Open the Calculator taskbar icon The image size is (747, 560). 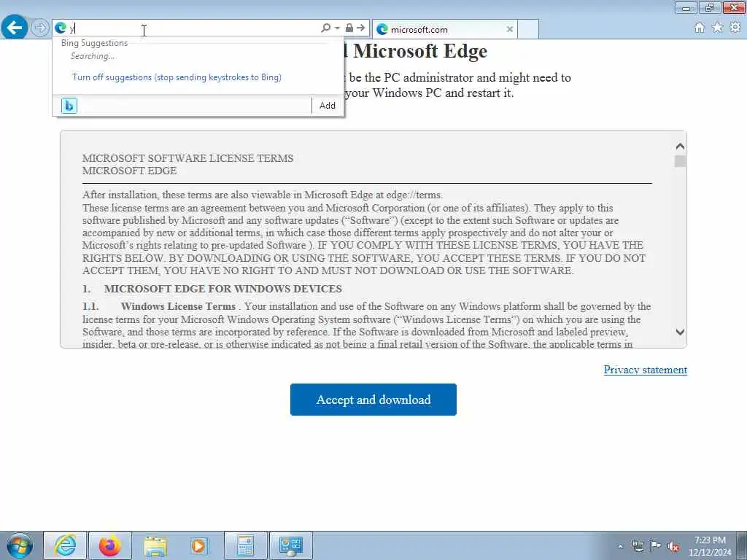coord(245,545)
